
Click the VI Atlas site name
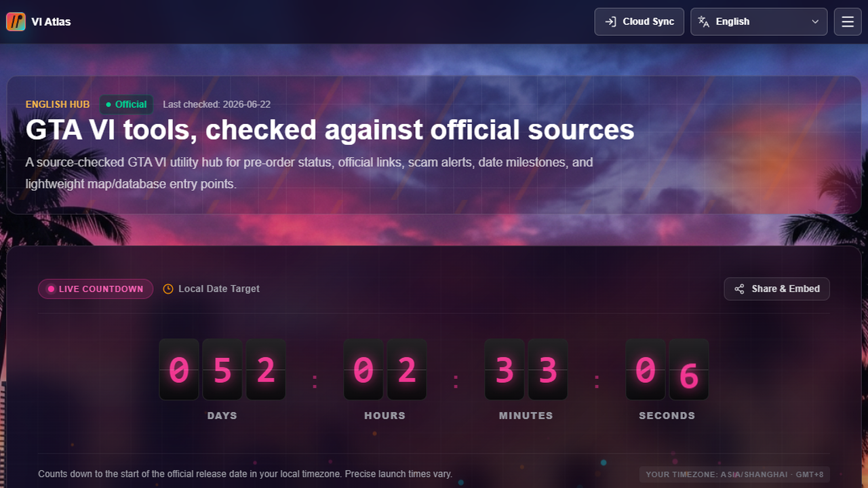point(51,22)
